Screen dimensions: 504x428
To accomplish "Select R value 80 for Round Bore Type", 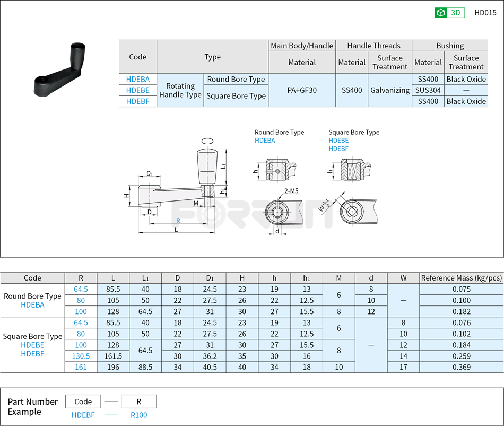I will point(81,300).
